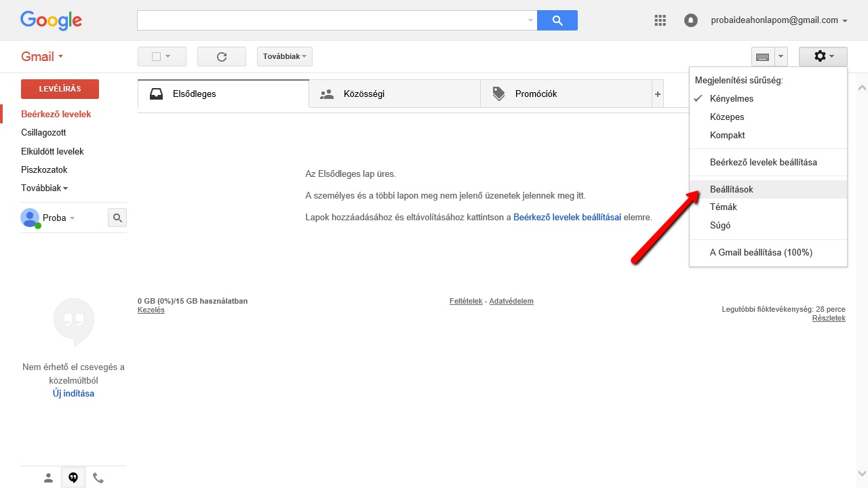This screenshot has height=488, width=868.
Task: Switch to the Promóciók tab
Action: coord(566,94)
